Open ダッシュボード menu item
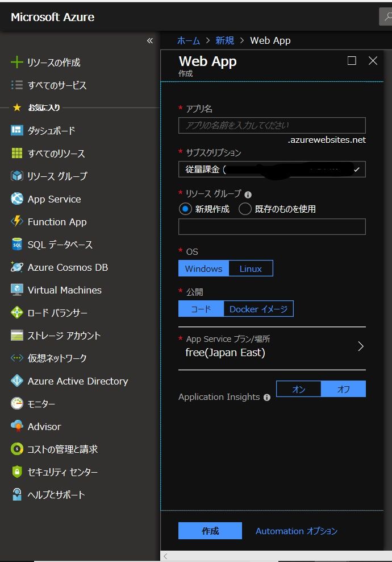The height and width of the screenshot is (562, 392). point(52,130)
